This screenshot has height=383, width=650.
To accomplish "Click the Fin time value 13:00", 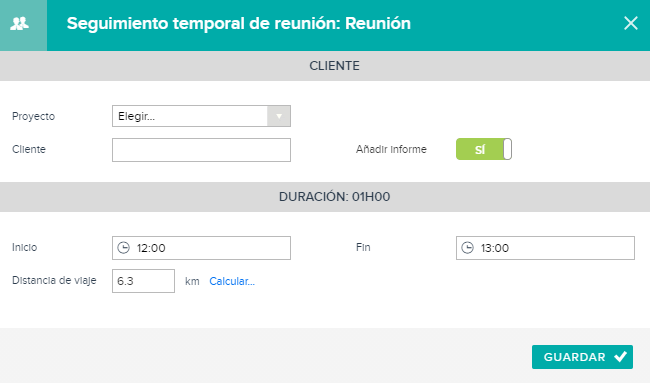I will [495, 248].
